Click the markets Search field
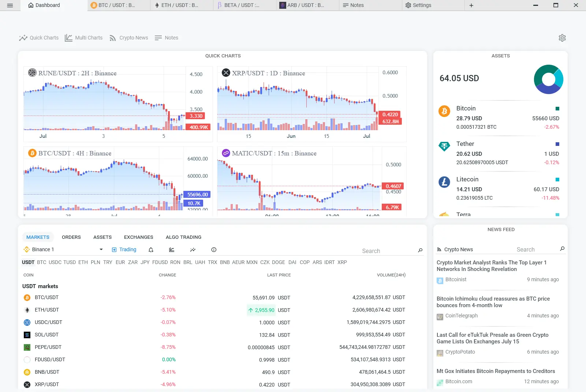586x392 pixels. (x=388, y=251)
